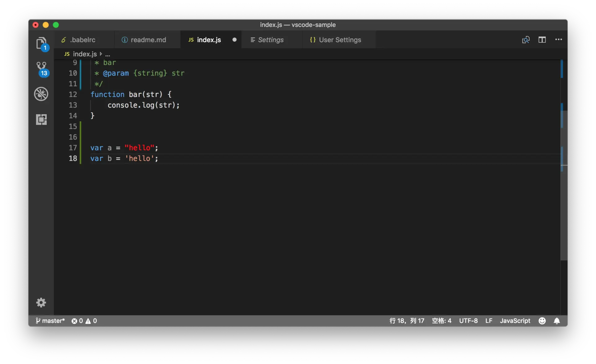Open problems panel via errors and warnings count
596x364 pixels.
[x=84, y=321]
